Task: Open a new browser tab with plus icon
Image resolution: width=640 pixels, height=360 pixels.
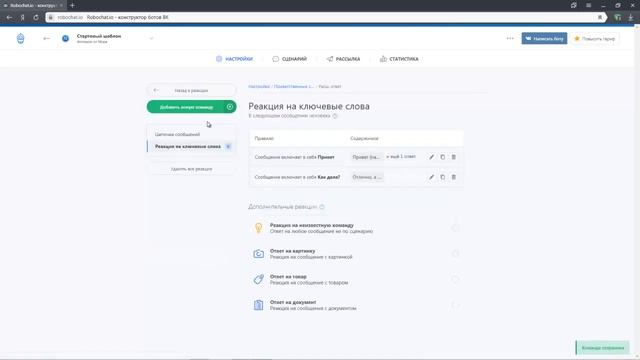Action: tap(72, 5)
